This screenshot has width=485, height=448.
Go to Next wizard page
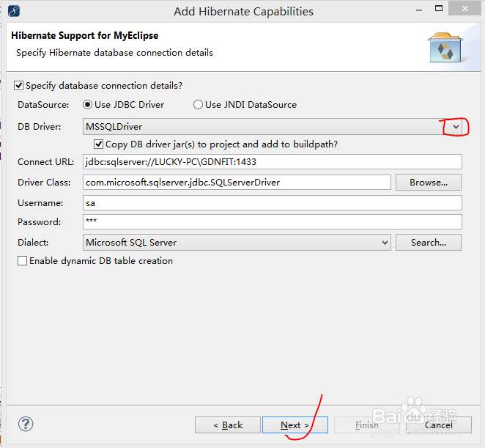pyautogui.click(x=295, y=425)
